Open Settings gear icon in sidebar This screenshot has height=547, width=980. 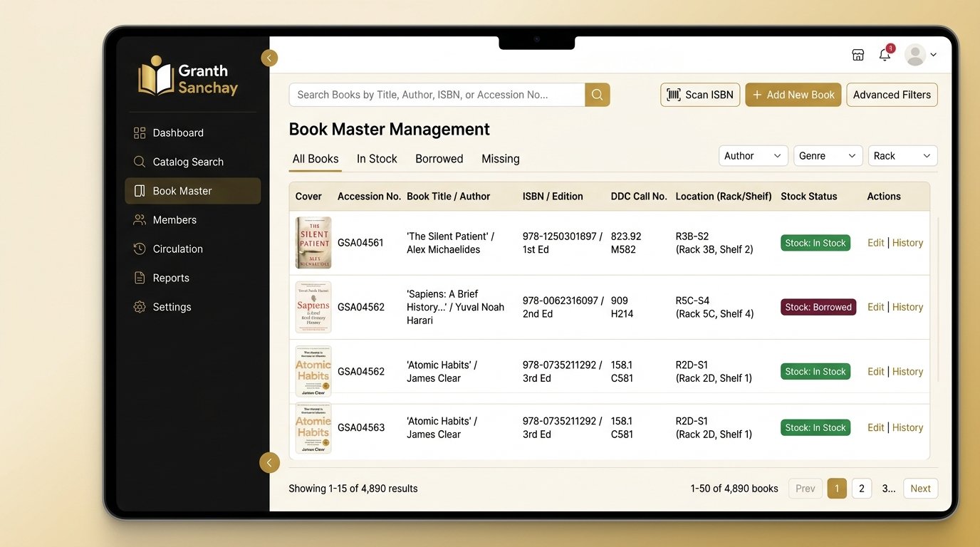pos(140,307)
